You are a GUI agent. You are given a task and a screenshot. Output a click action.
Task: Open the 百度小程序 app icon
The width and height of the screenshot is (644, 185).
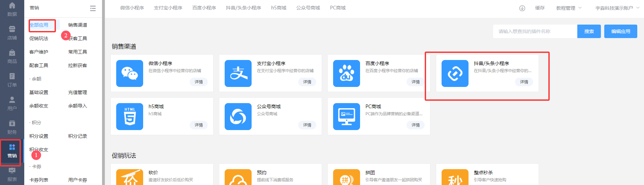pos(347,73)
